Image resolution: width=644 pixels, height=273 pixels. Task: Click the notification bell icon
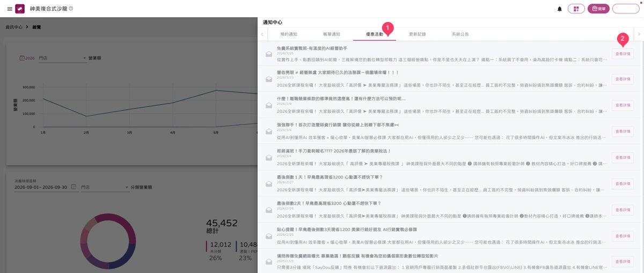click(560, 9)
